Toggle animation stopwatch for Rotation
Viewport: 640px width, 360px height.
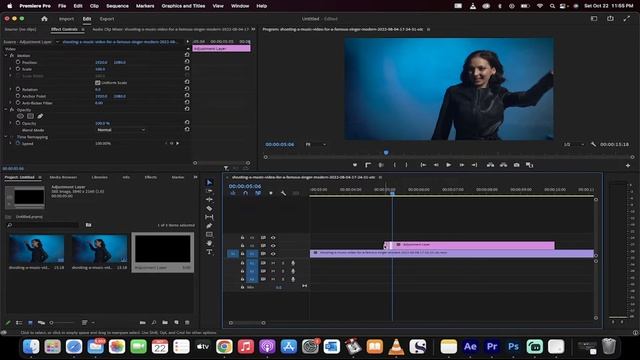coord(18,89)
